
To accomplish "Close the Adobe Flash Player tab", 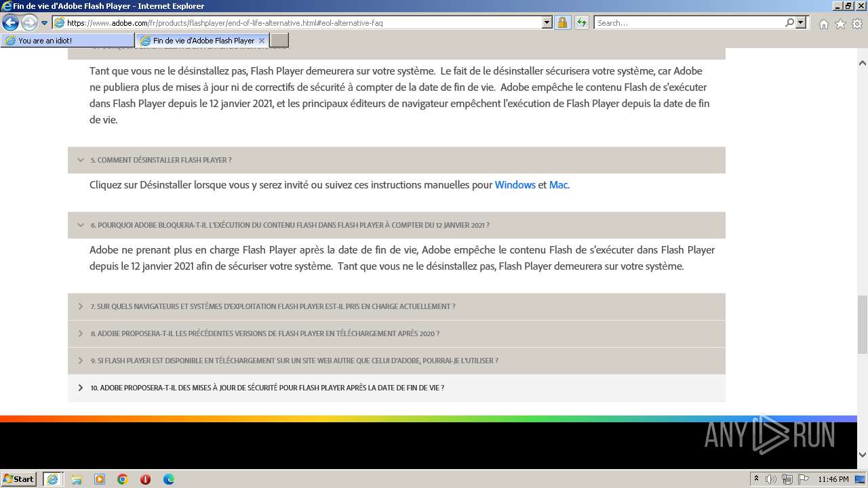I will tap(262, 41).
